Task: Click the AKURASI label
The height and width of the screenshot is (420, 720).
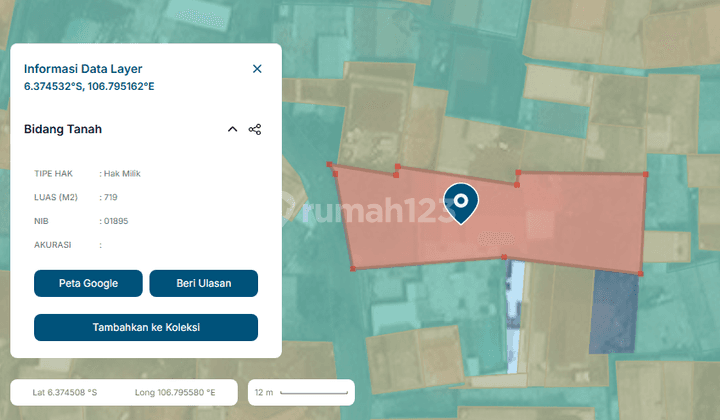Action: (x=52, y=245)
